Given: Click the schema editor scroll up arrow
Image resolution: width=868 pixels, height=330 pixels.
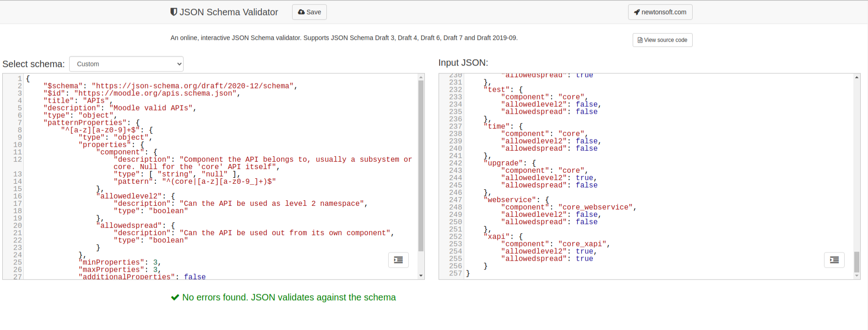Looking at the screenshot, I should (x=421, y=77).
